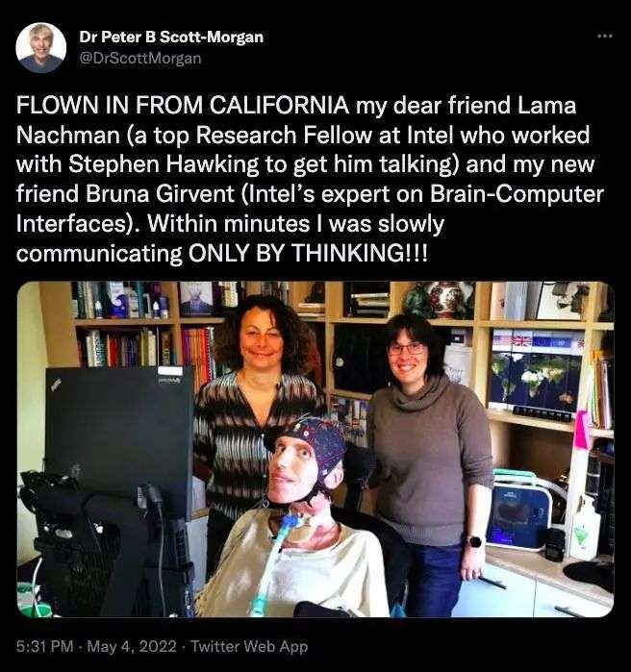Click the May 4, 2022 date
631x672 pixels.
pos(132,646)
